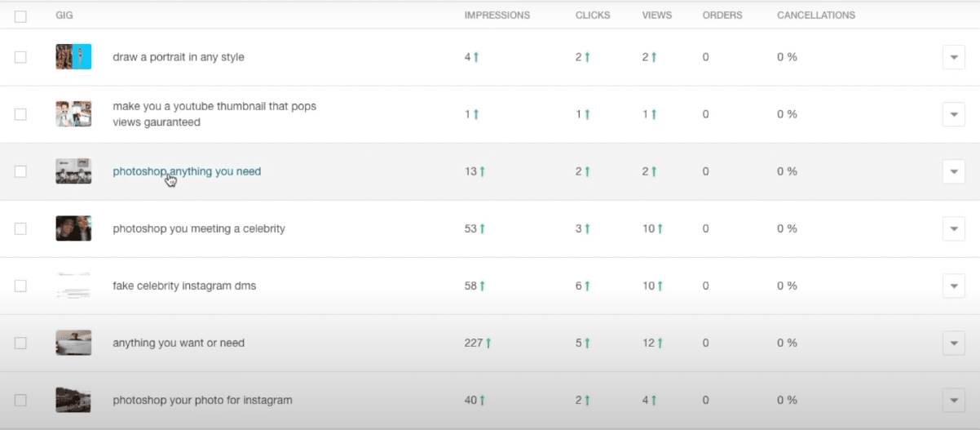Open anything you want or need thumbnail
Image resolution: width=980 pixels, height=430 pixels.
coord(73,343)
